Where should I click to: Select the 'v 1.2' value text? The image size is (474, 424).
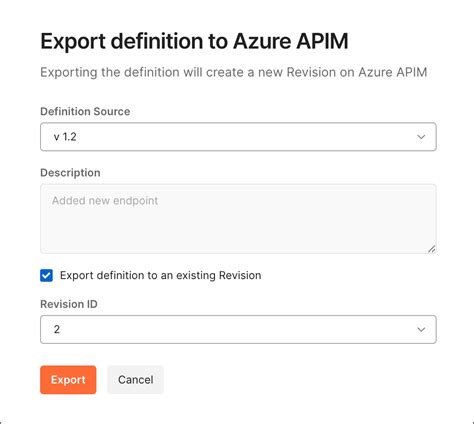tap(65, 137)
